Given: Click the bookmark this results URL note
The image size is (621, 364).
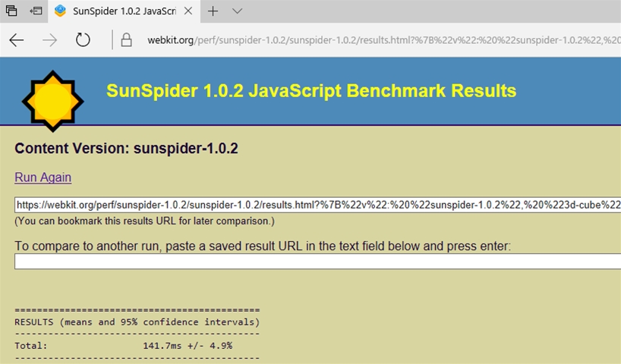Looking at the screenshot, I should [144, 221].
